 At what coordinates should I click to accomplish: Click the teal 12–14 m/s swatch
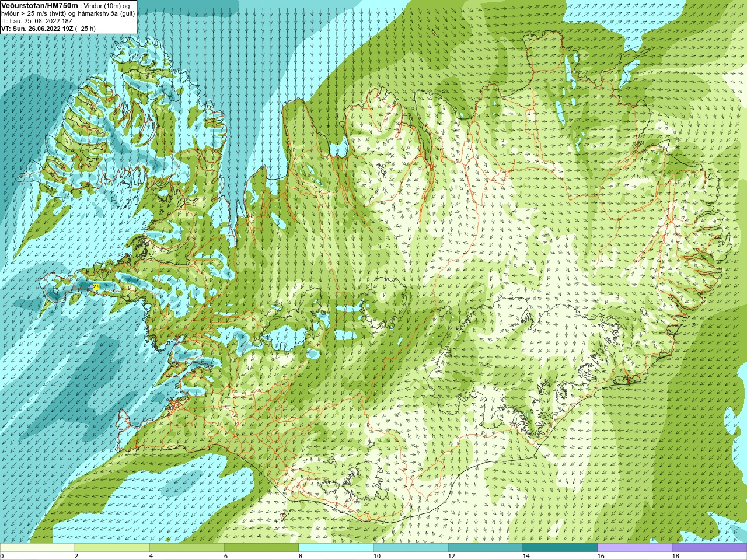(486, 548)
